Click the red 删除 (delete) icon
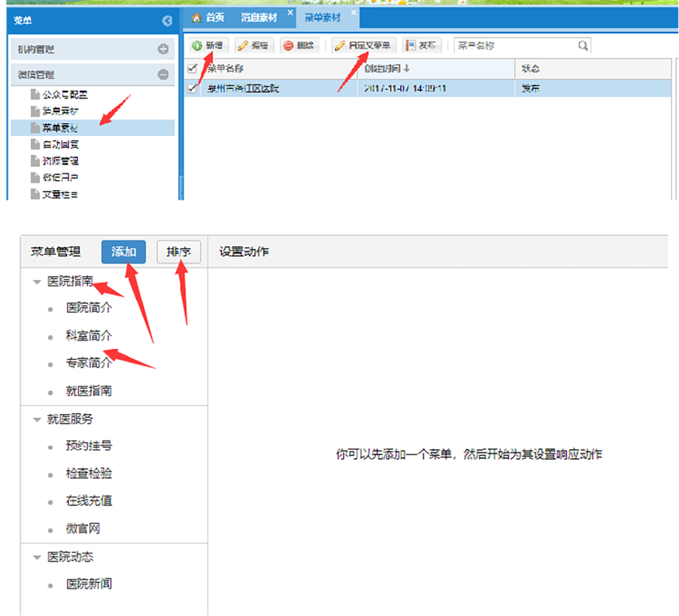Screen dimensions: 679x616 (288, 46)
